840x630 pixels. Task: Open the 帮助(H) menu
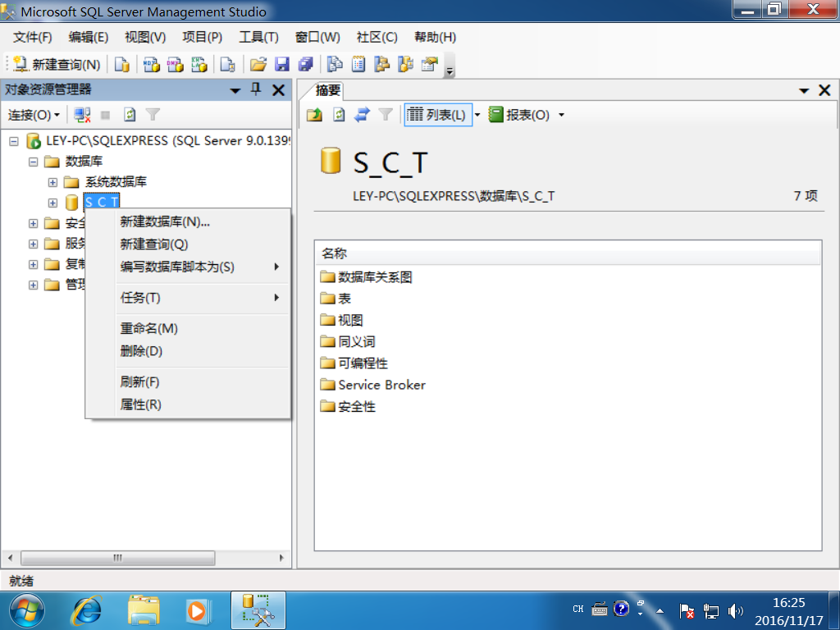435,37
